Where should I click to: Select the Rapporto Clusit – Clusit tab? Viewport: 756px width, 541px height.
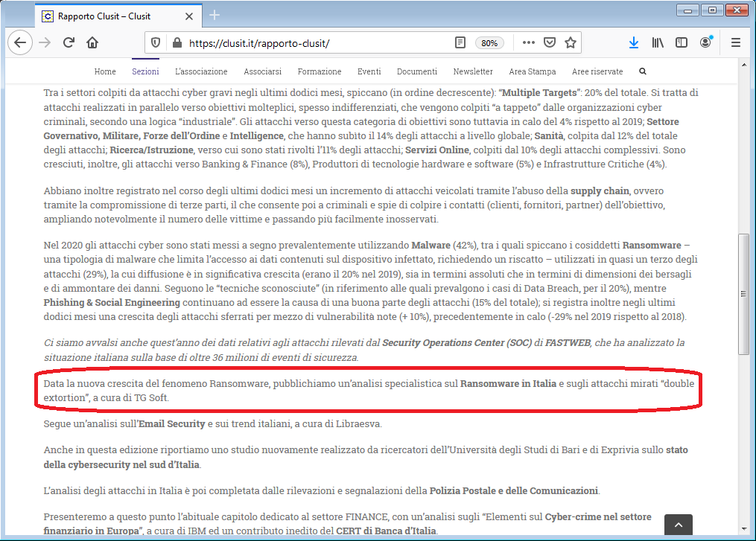118,16
